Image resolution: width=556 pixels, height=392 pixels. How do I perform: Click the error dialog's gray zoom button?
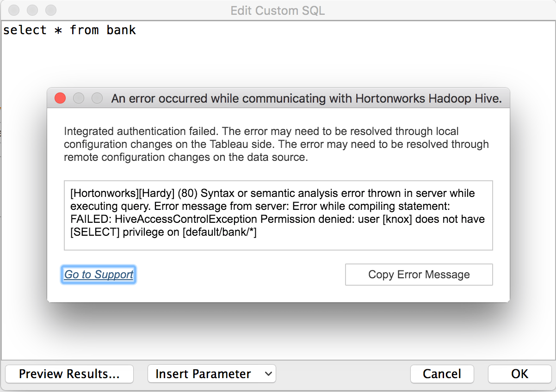click(x=97, y=98)
